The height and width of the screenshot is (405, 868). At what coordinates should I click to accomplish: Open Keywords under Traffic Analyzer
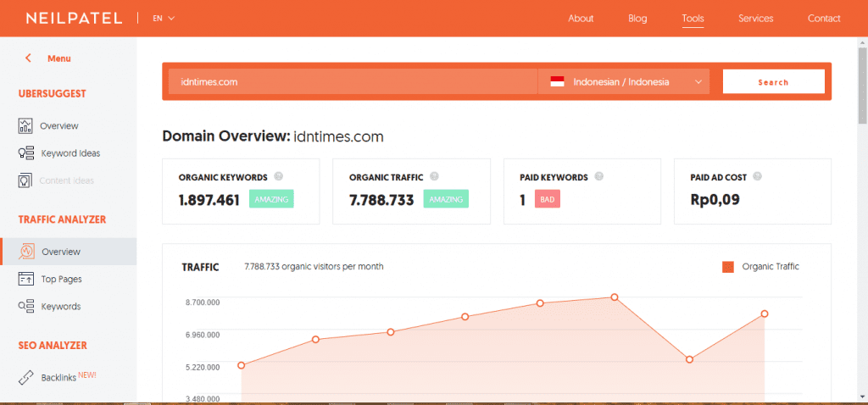(61, 307)
